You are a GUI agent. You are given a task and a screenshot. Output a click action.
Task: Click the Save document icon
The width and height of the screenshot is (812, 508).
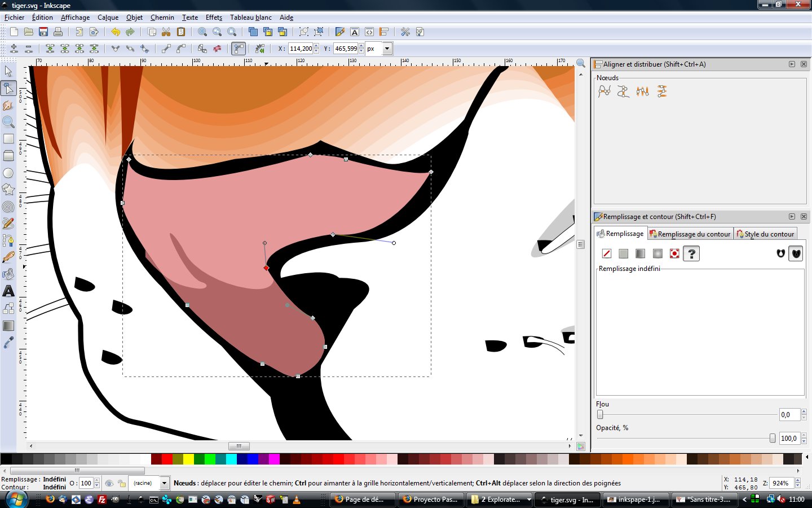pos(43,32)
